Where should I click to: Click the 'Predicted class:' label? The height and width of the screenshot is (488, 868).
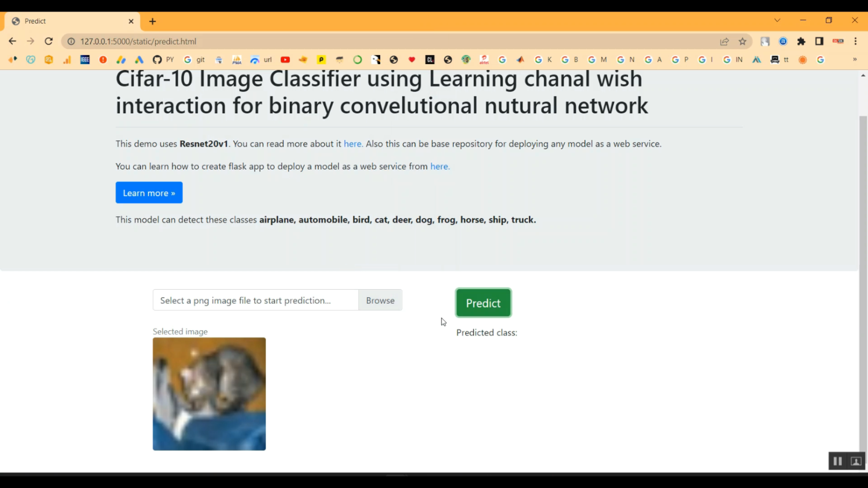point(487,332)
